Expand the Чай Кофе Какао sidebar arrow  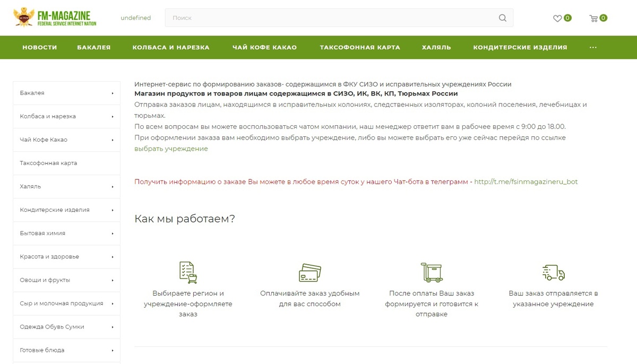point(113,140)
